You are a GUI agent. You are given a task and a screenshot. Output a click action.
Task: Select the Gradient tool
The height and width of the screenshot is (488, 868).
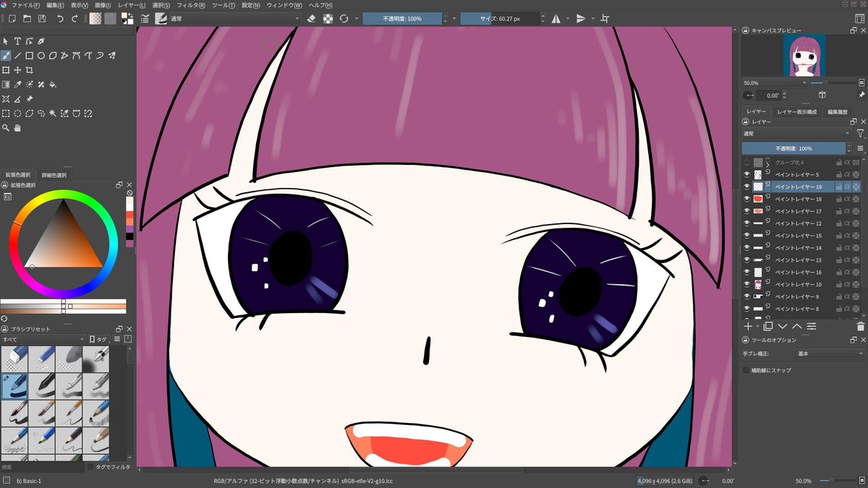pos(6,85)
